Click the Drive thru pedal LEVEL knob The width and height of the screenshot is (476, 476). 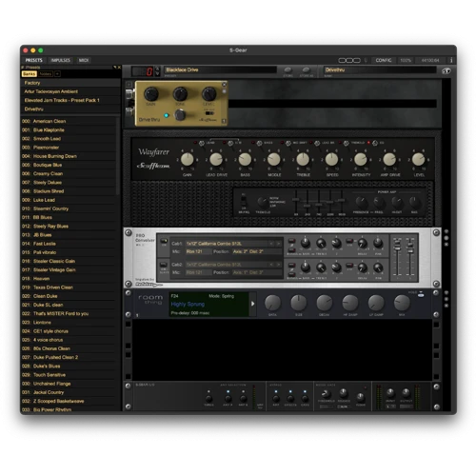208,93
